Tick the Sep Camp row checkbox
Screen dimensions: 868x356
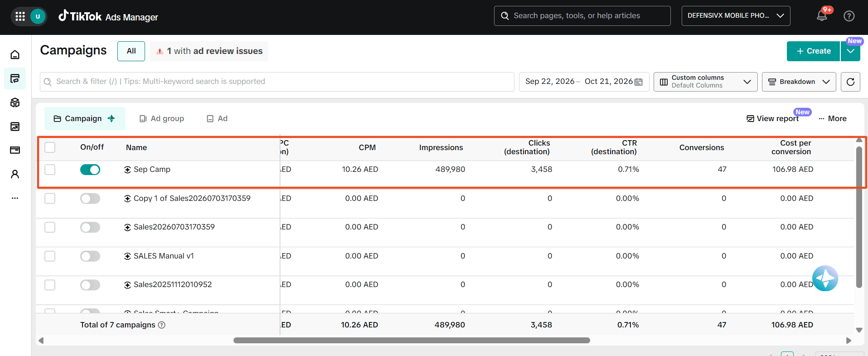point(50,170)
